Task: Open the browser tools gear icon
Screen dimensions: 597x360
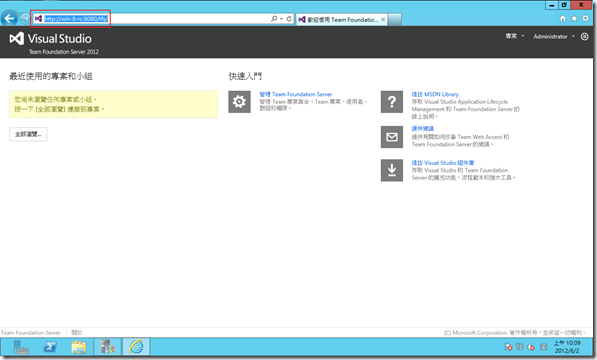Action: point(586,18)
